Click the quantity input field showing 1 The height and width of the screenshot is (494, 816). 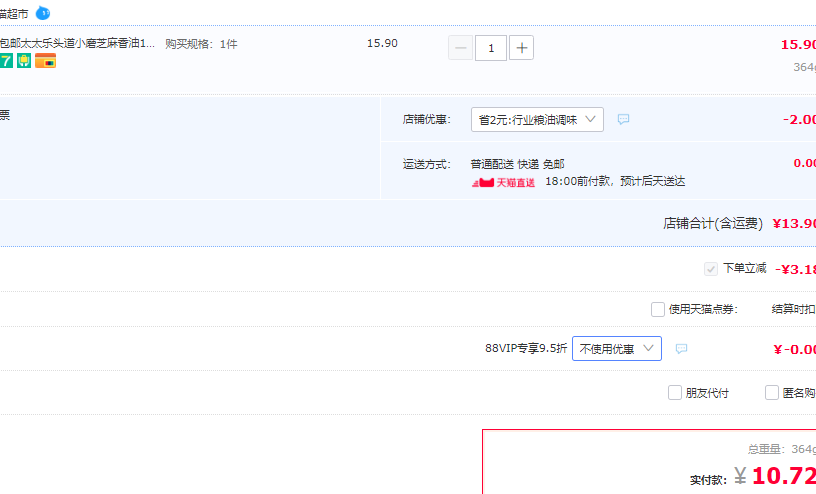(x=491, y=48)
